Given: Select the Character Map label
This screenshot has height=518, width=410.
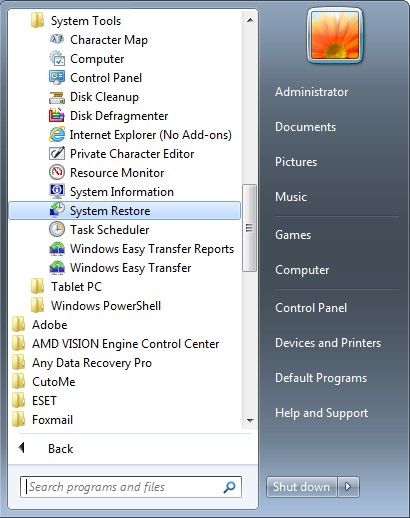Looking at the screenshot, I should pos(109,40).
